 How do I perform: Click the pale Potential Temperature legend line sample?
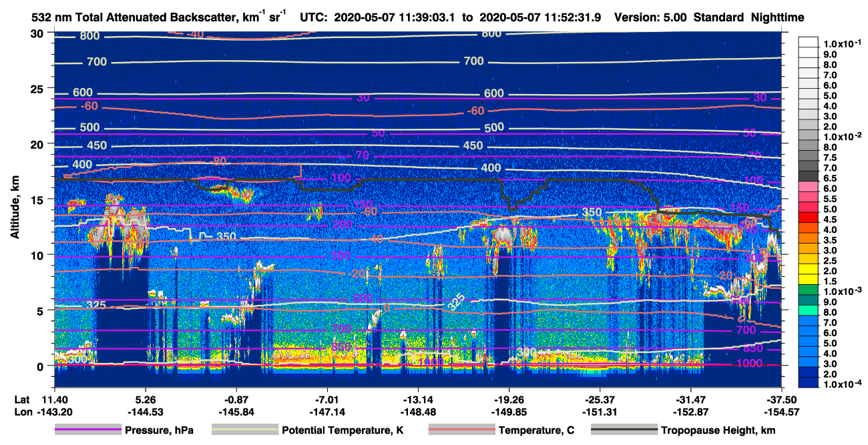[x=244, y=430]
